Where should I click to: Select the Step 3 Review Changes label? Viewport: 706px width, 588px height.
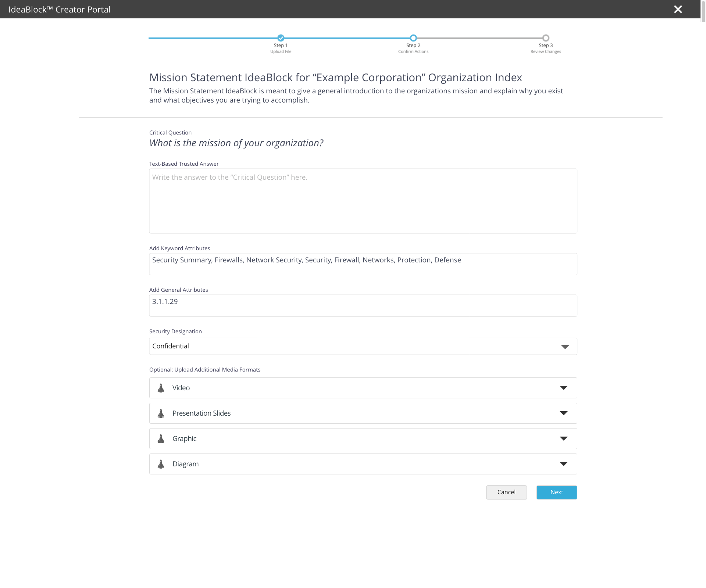pyautogui.click(x=546, y=48)
